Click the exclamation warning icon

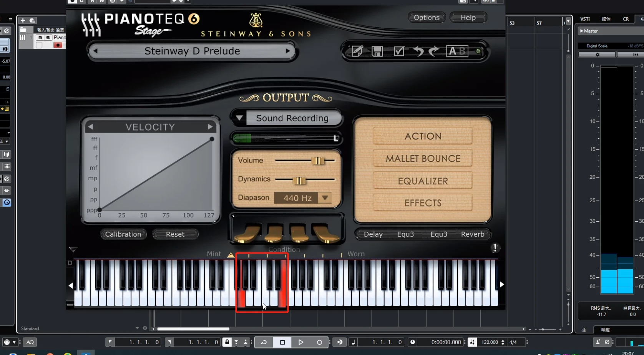(x=495, y=248)
